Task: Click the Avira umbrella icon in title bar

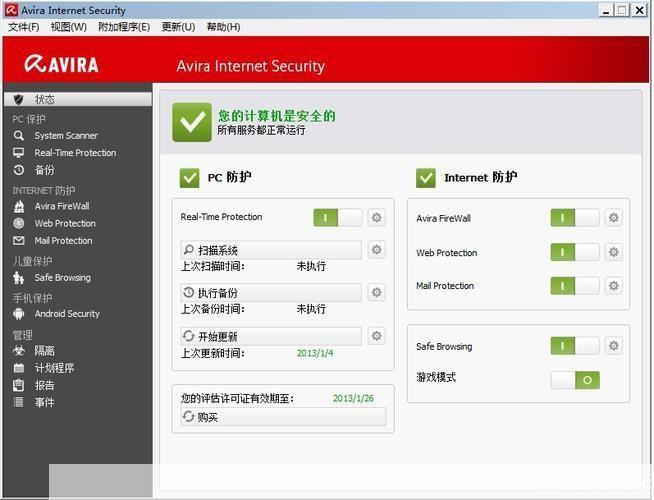Action: (x=11, y=10)
